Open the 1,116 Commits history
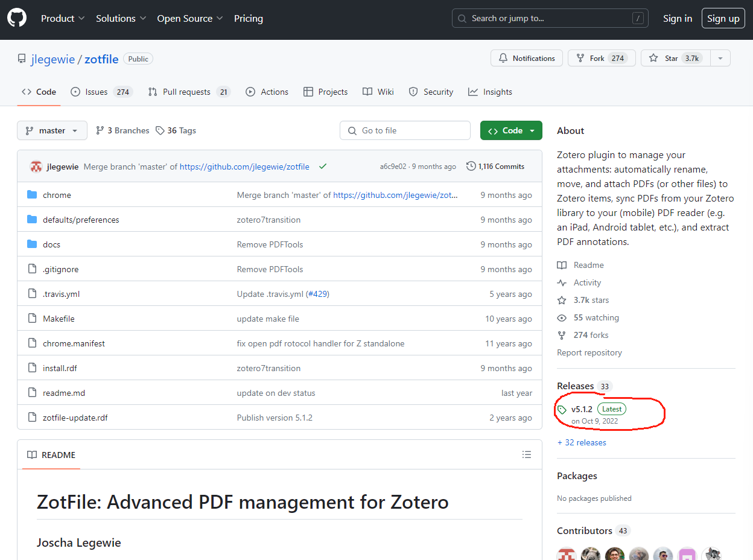 [495, 167]
